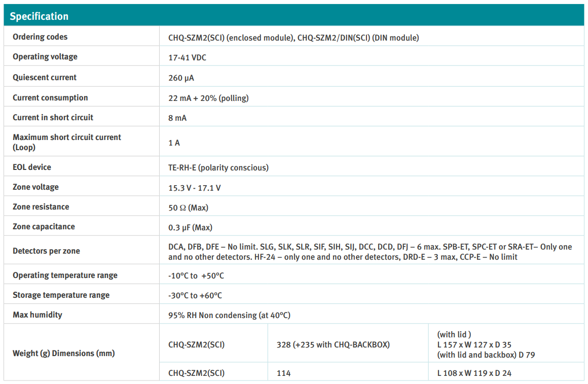
Task: Select the 0.3 µF (Max) capacitance value
Action: pos(190,227)
